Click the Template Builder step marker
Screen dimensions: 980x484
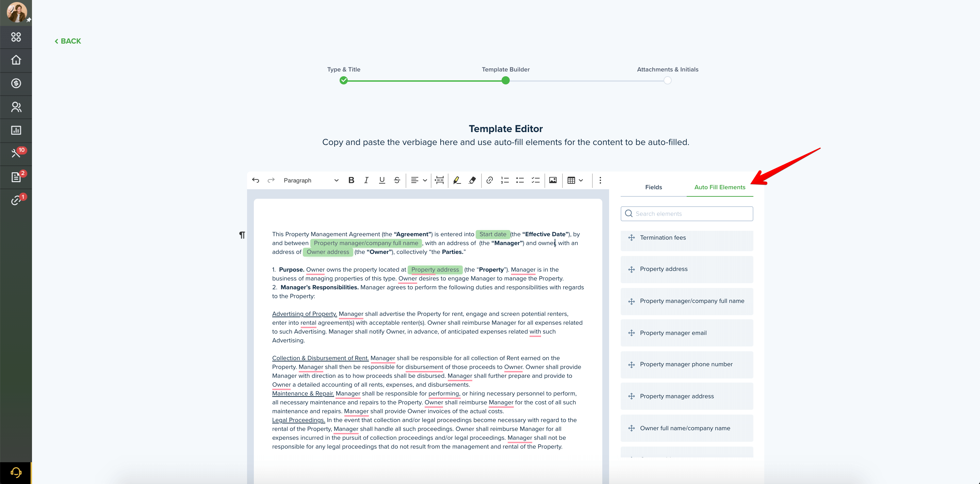click(x=506, y=80)
